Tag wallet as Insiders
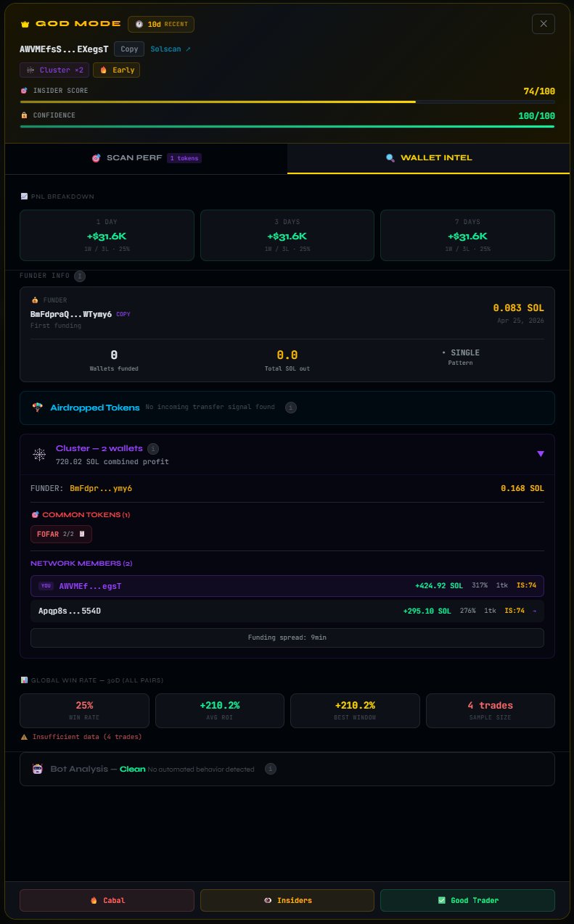Screen dimensions: 574x924 (x=287, y=900)
